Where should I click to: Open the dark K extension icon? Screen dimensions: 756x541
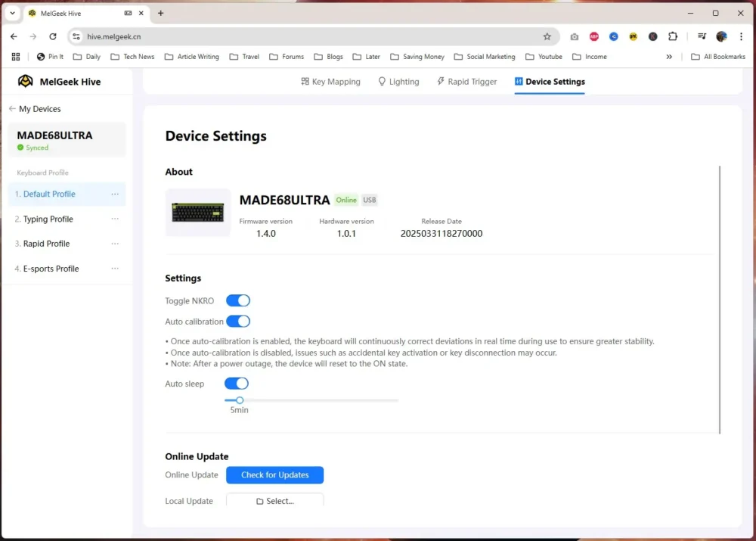(653, 36)
